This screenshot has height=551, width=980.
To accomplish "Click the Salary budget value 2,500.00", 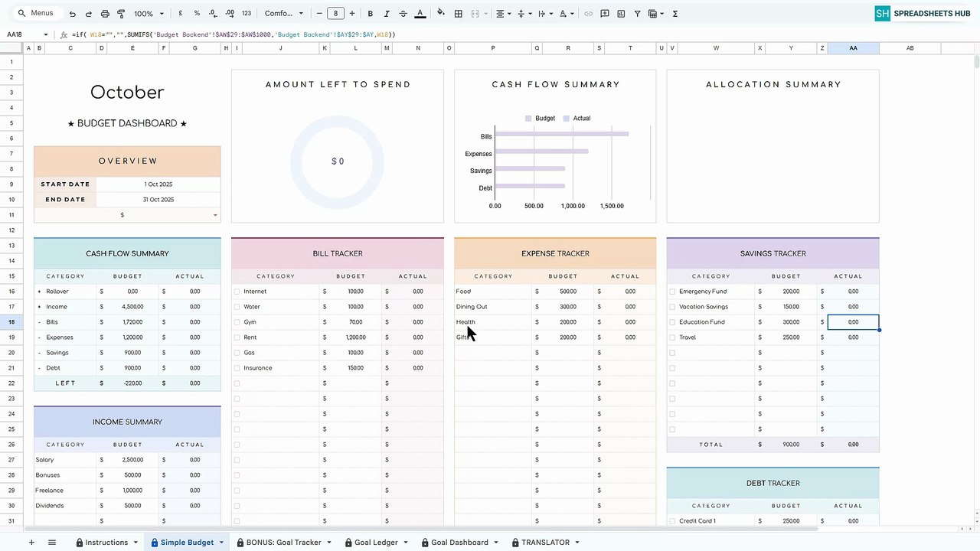I will (132, 460).
